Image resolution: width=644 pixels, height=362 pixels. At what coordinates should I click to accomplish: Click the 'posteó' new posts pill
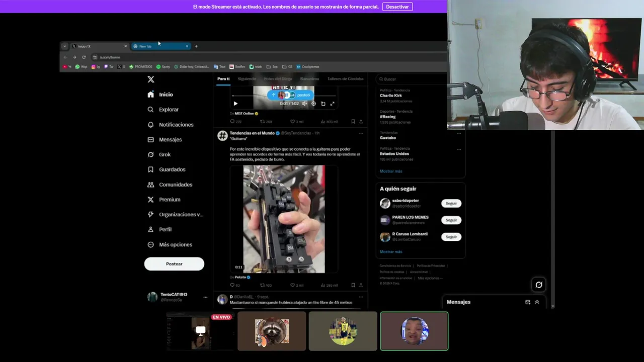(290, 95)
